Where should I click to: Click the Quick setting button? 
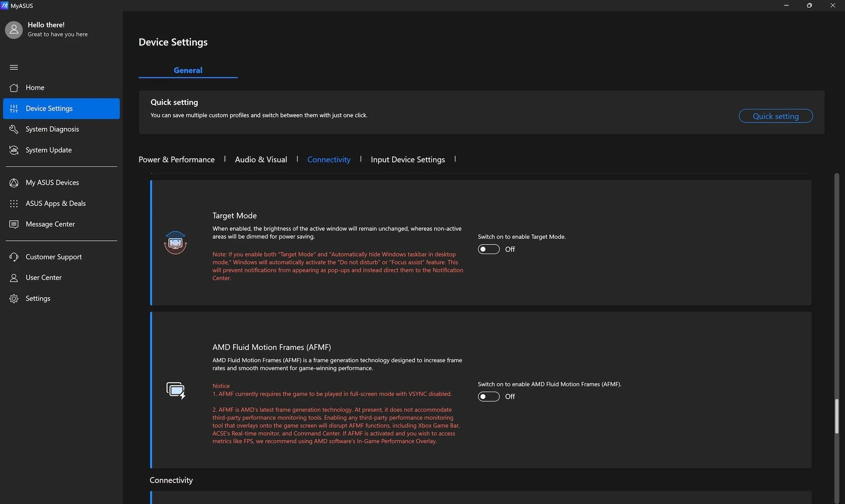775,116
